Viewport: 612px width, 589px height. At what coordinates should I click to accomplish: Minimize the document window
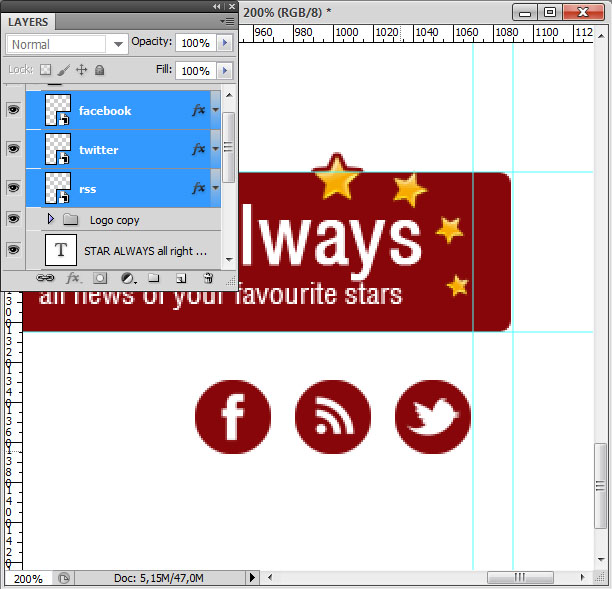tap(525, 12)
